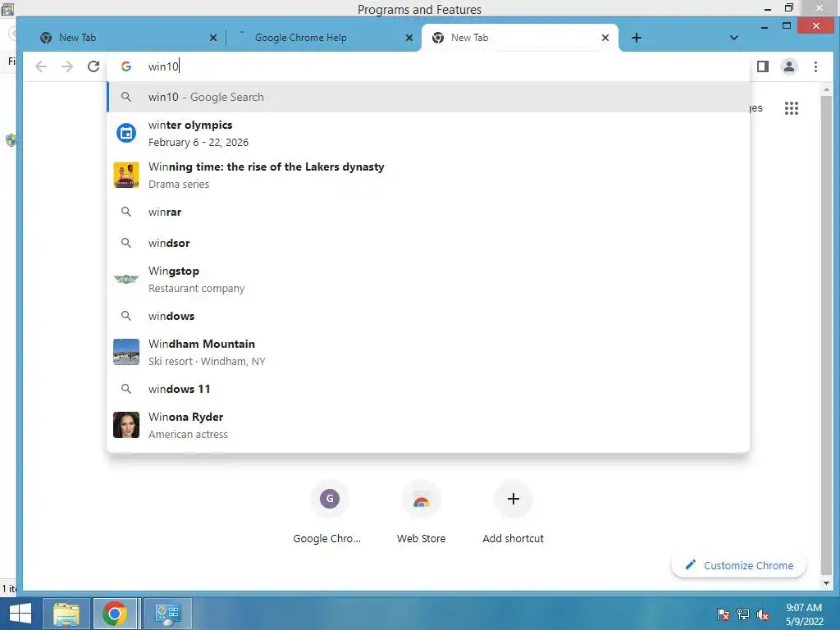Screen dimensions: 840x630
Task: Open the Google Chrome shortcut tile
Action: click(329, 513)
